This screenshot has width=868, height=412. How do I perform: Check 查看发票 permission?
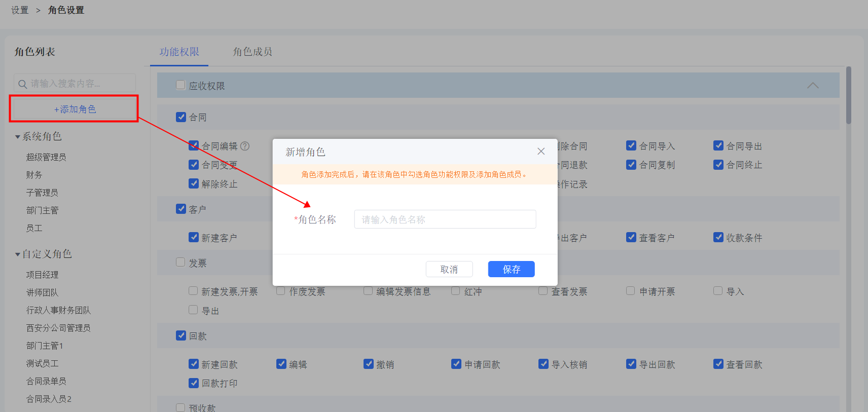click(543, 290)
